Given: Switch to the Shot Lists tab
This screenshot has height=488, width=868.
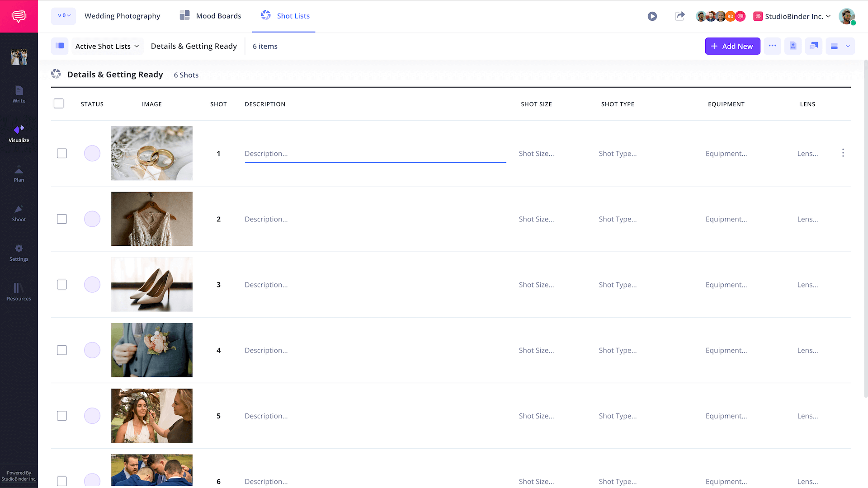Looking at the screenshot, I should tap(285, 16).
